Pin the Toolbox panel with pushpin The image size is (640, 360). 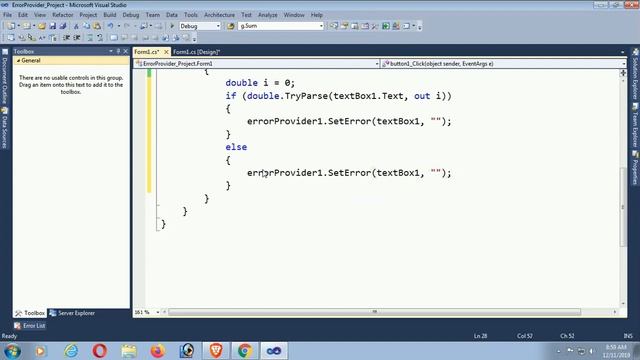[x=118, y=51]
